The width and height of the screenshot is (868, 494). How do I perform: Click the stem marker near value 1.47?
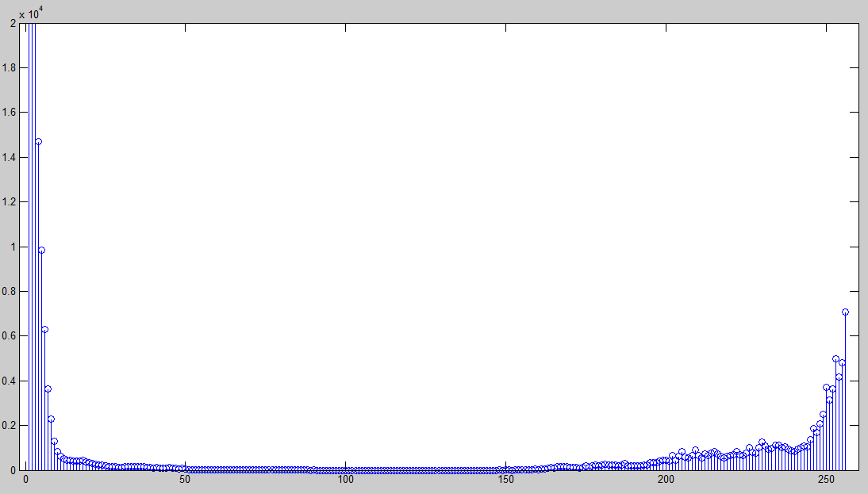(38, 141)
